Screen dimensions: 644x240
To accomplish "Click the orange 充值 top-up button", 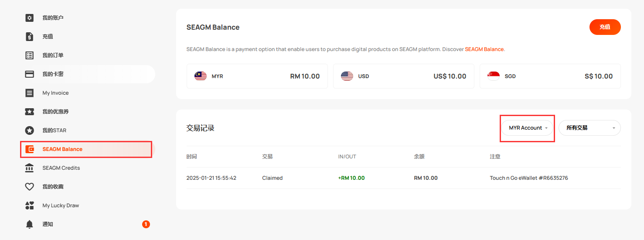I will coord(605,27).
